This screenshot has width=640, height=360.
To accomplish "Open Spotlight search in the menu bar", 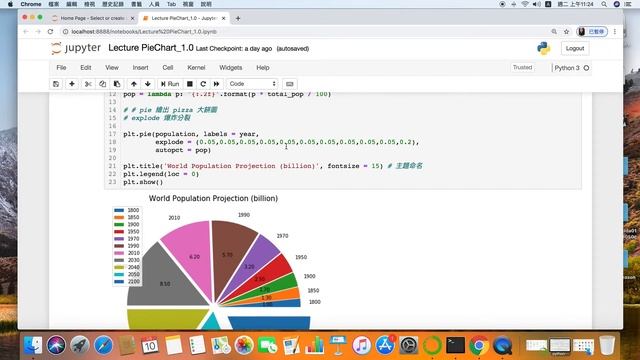I will point(604,4).
